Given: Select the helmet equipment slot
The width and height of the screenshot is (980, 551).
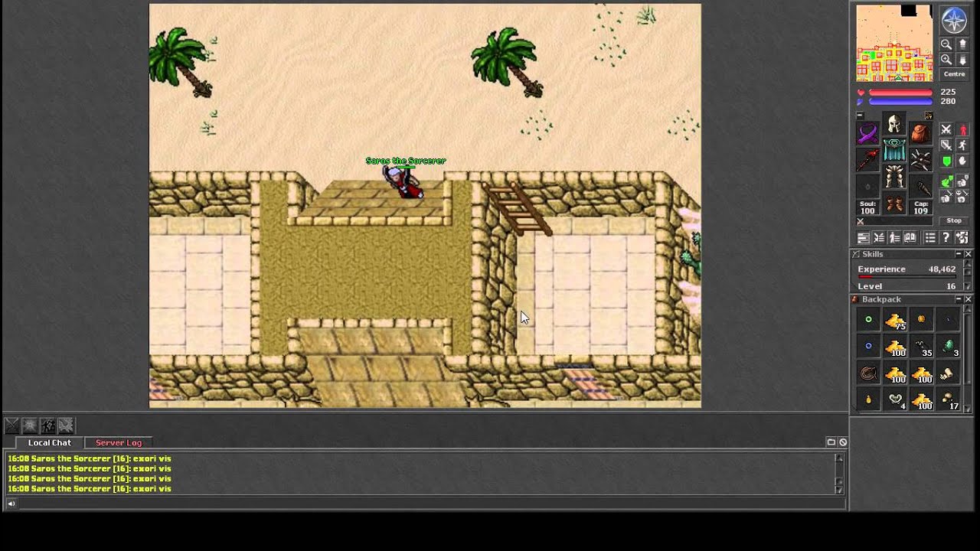Looking at the screenshot, I should [894, 123].
